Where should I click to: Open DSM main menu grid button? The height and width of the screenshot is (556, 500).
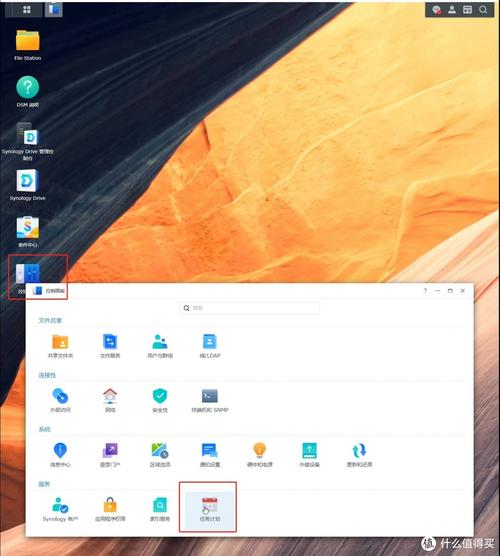click(27, 9)
